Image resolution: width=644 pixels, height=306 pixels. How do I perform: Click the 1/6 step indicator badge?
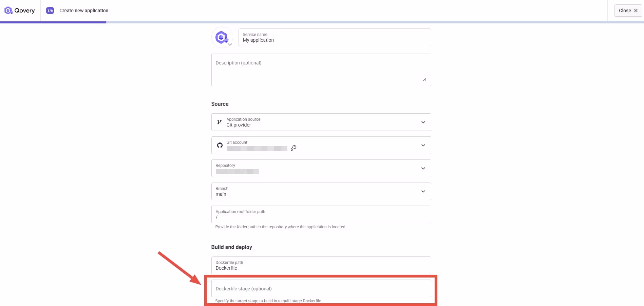pyautogui.click(x=50, y=11)
